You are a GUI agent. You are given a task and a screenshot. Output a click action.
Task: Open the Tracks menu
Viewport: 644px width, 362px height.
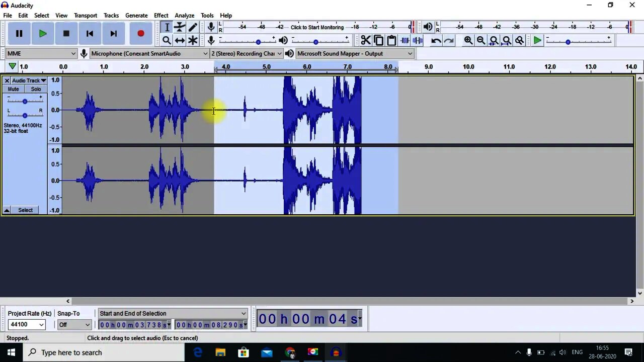(111, 16)
